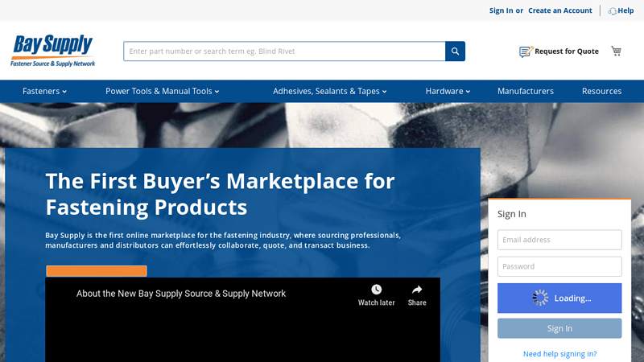
Task: Click the Share arrow icon on video
Action: [x=417, y=290]
